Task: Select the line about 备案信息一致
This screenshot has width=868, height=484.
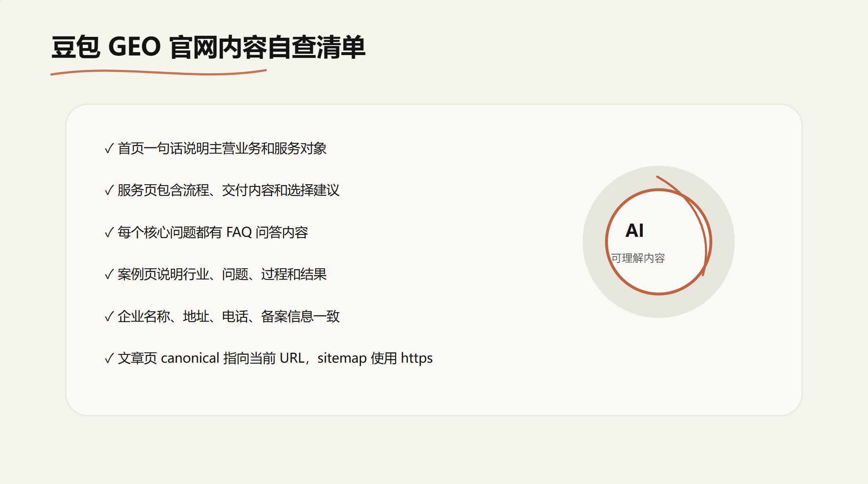Action: (228, 317)
